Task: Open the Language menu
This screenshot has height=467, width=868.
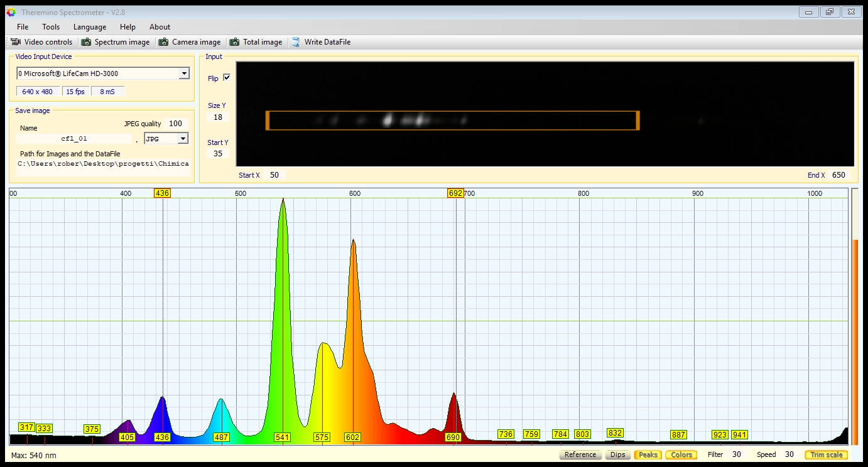Action: coord(90,27)
